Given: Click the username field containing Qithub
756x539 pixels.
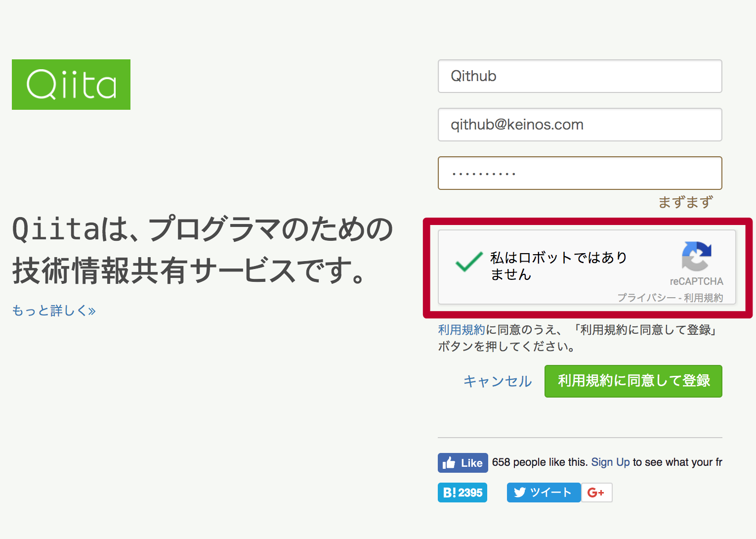Looking at the screenshot, I should coord(580,76).
